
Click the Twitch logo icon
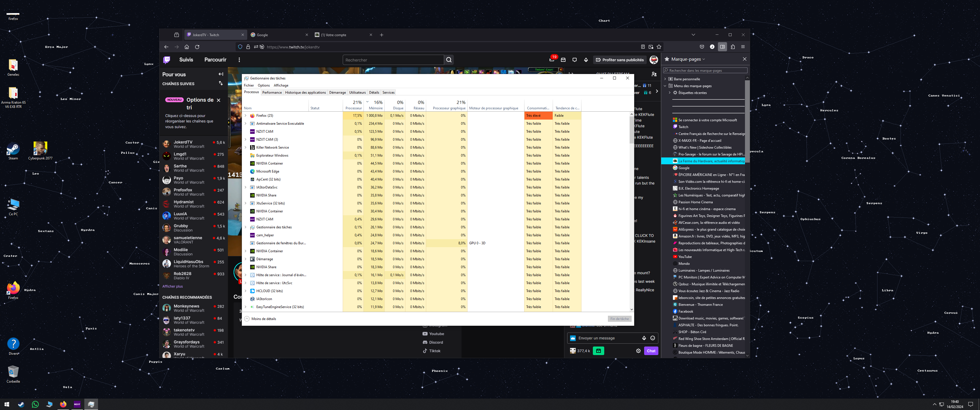pyautogui.click(x=167, y=60)
